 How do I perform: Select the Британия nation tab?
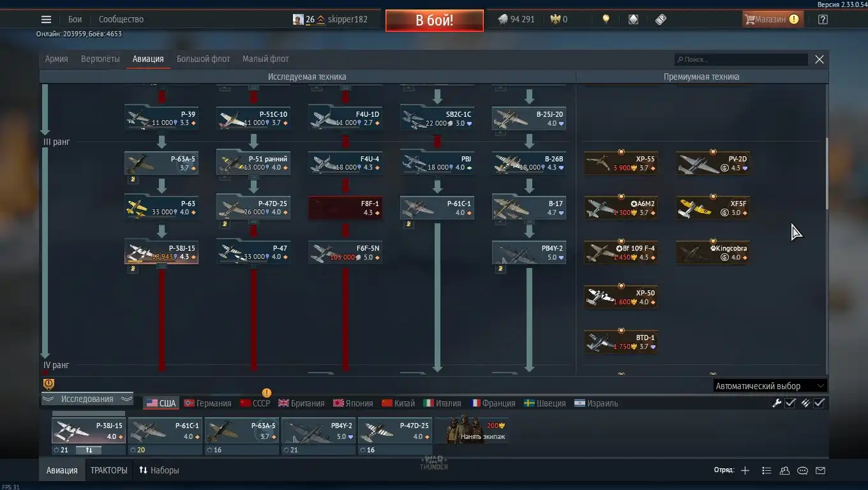pos(301,403)
